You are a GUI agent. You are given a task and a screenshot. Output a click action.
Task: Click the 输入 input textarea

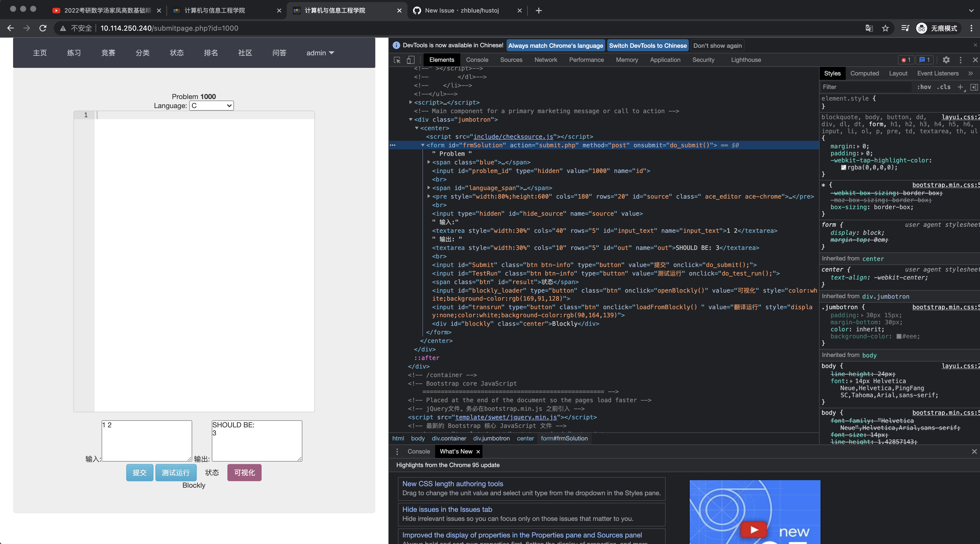click(146, 441)
